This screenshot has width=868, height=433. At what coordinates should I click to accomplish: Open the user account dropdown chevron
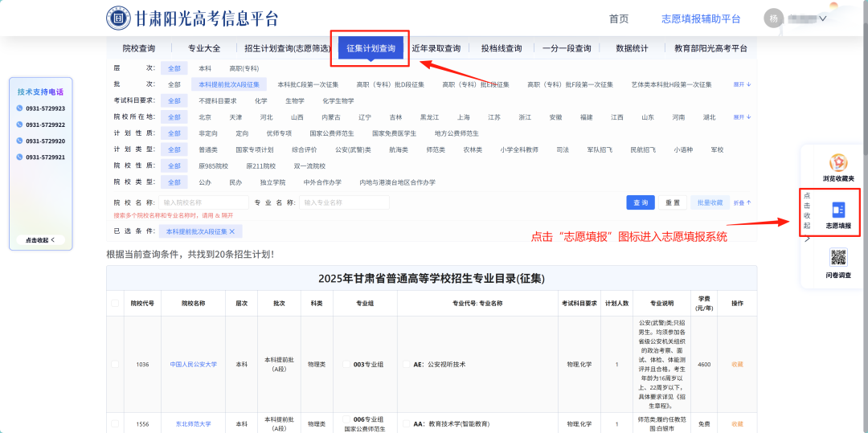pos(823,18)
